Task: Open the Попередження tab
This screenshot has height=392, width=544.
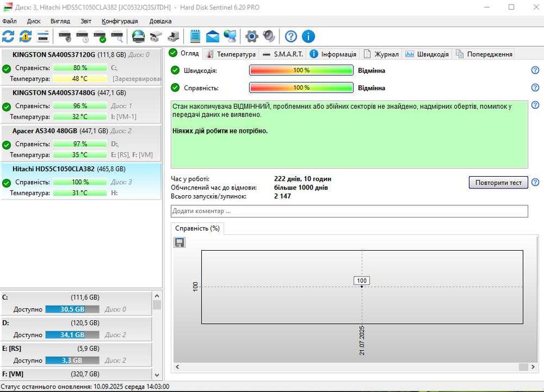Action: (x=484, y=54)
